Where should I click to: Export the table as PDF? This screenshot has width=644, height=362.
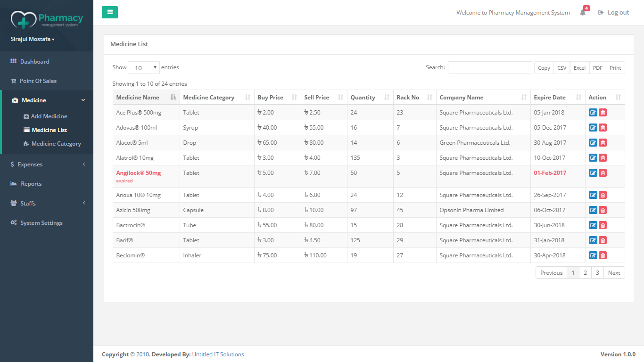(x=598, y=68)
